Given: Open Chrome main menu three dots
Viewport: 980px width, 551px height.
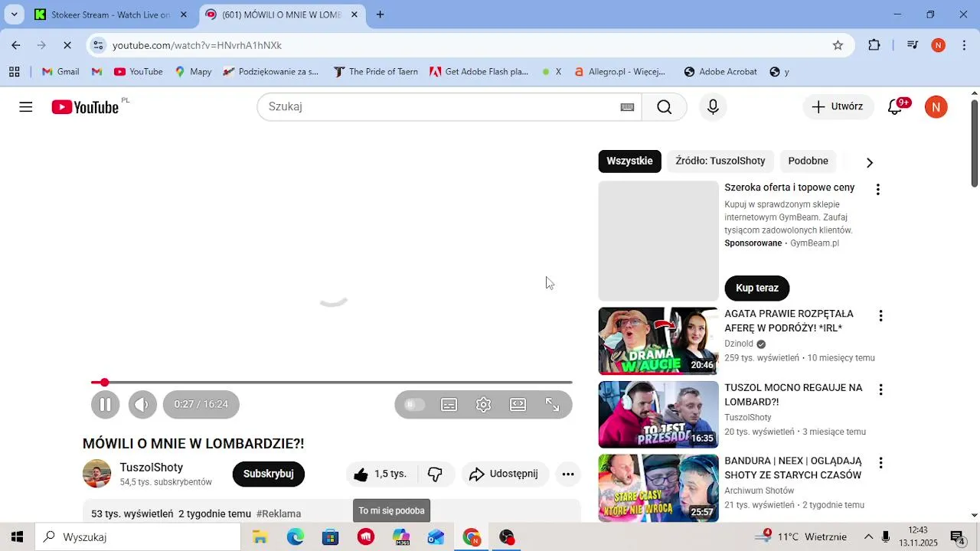Looking at the screenshot, I should click(x=964, y=46).
